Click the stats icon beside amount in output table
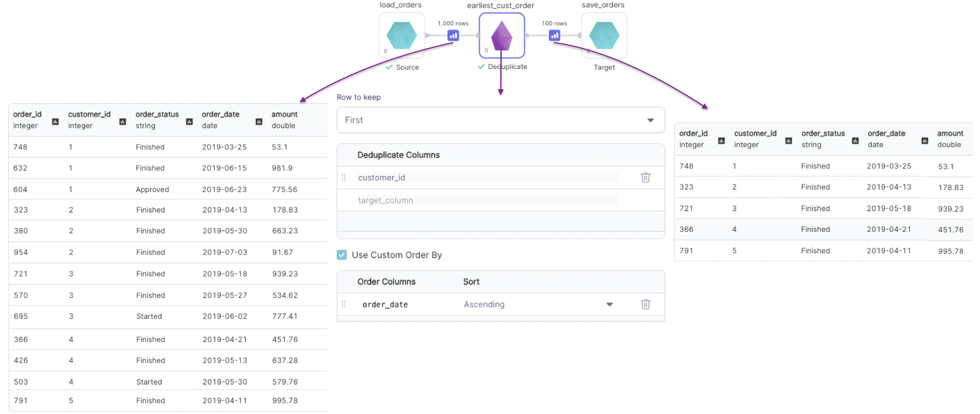 [925, 140]
